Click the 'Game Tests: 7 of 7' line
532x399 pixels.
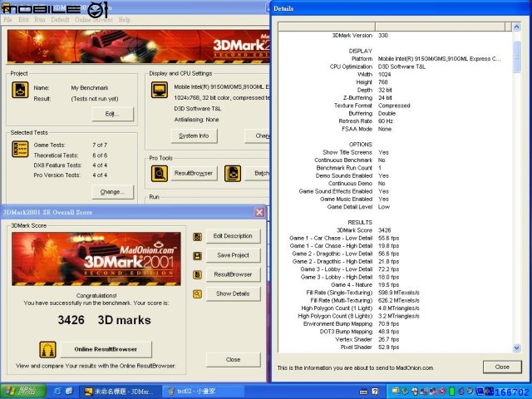coord(70,145)
